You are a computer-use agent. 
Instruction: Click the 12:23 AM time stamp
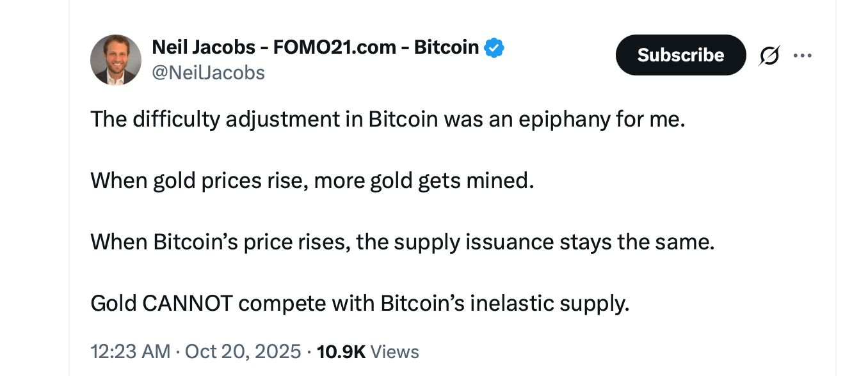click(131, 351)
